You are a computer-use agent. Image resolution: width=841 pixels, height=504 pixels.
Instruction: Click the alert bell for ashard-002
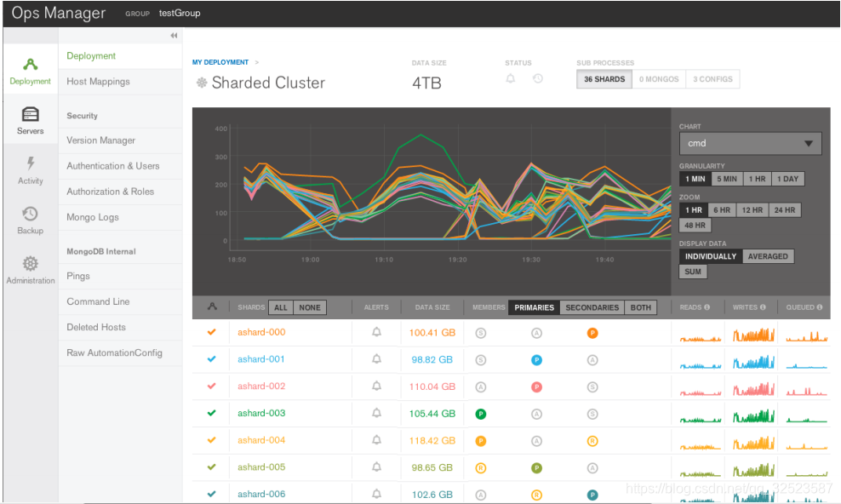pyautogui.click(x=375, y=387)
